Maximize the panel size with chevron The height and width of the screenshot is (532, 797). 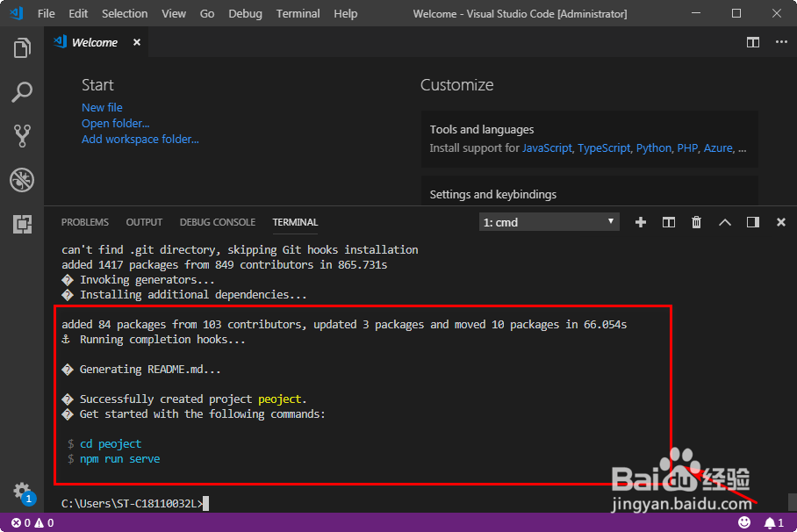[725, 222]
